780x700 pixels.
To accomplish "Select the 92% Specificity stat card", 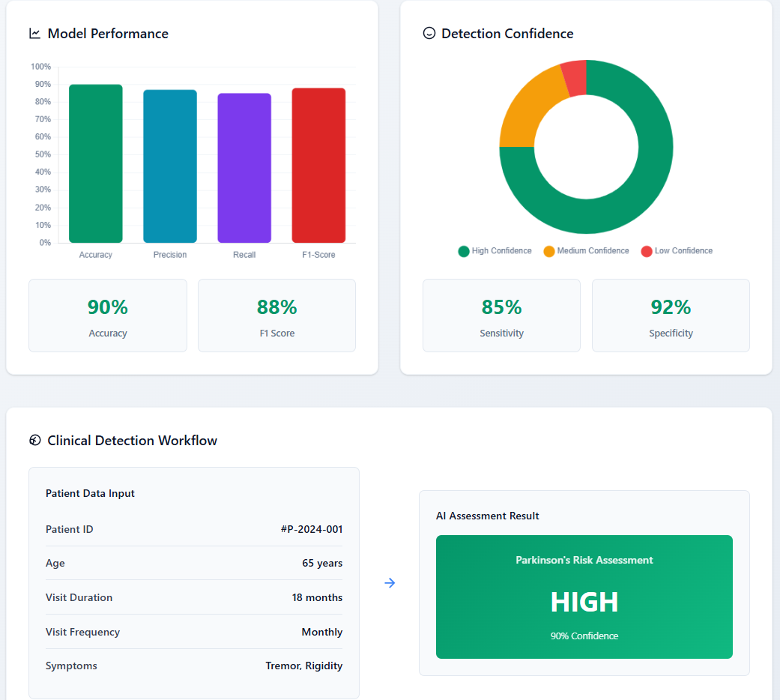I will click(x=671, y=316).
